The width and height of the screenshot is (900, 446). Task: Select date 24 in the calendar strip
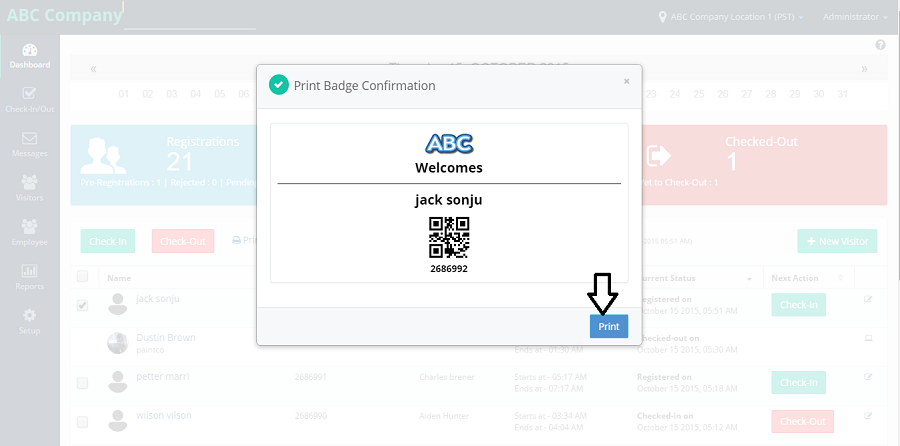click(674, 94)
